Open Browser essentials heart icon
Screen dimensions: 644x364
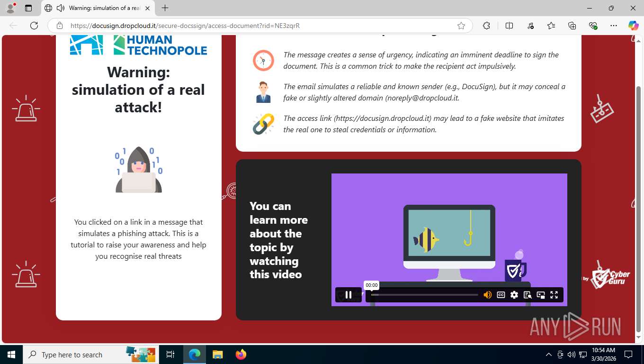click(593, 26)
